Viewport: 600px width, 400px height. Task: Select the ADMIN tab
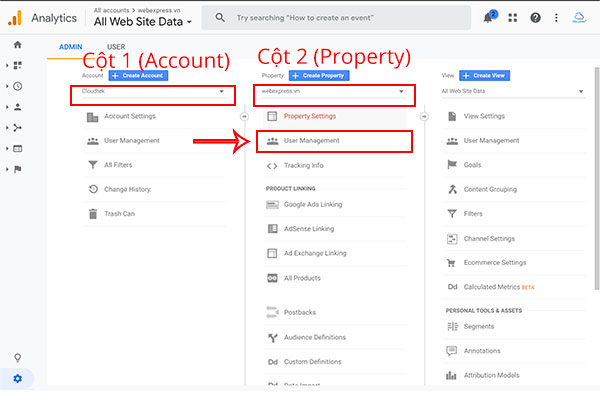(x=70, y=47)
